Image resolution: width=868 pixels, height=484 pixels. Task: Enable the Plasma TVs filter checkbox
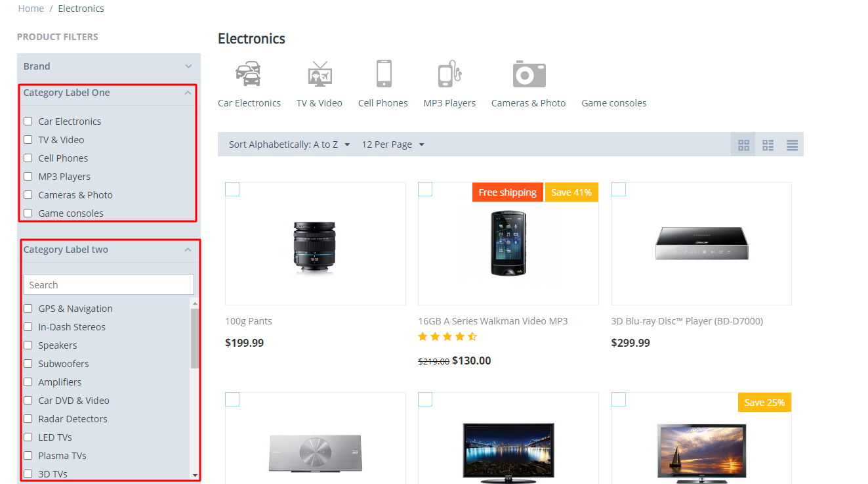pos(28,455)
